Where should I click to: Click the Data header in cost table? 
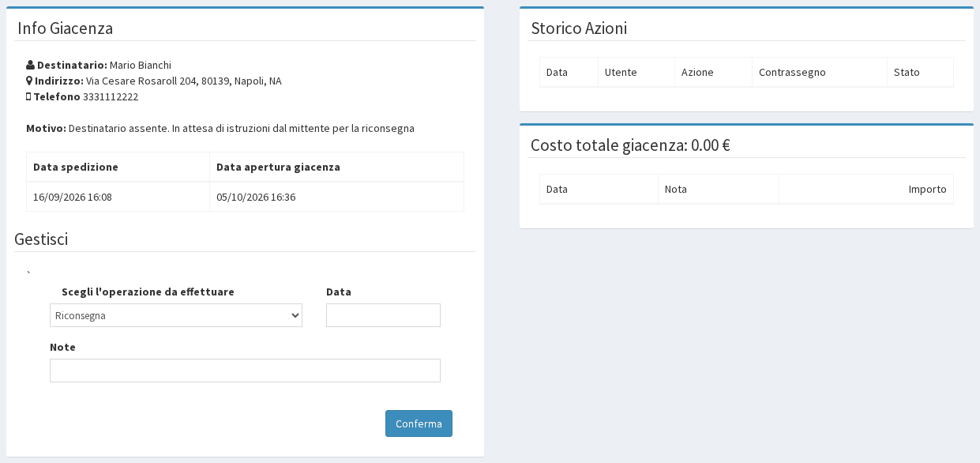599,189
